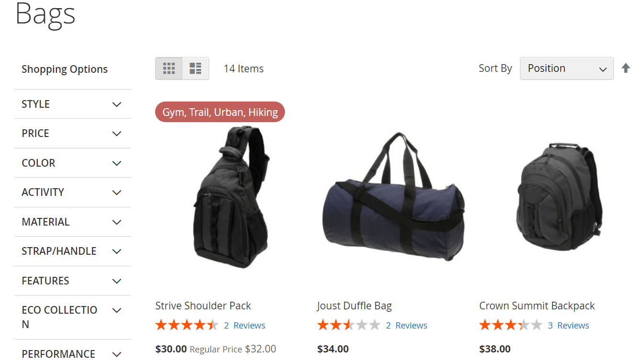Open Strive Shoulder Pack product link
This screenshot has width=644, height=363.
tap(203, 306)
